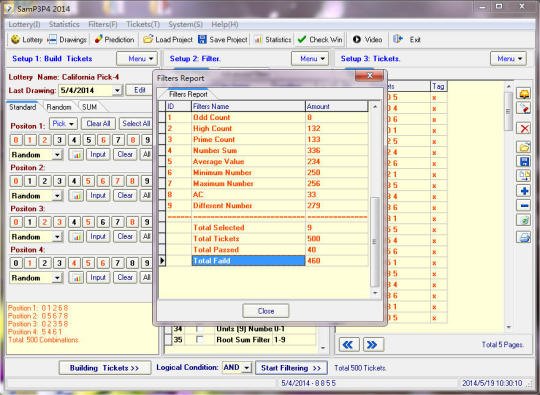This screenshot has width=540, height=395.
Task: Tick the Root Sum Filter checkbox
Action: click(200, 340)
